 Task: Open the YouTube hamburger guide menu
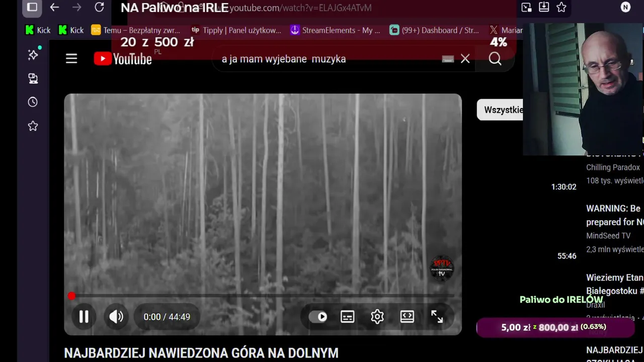click(71, 59)
